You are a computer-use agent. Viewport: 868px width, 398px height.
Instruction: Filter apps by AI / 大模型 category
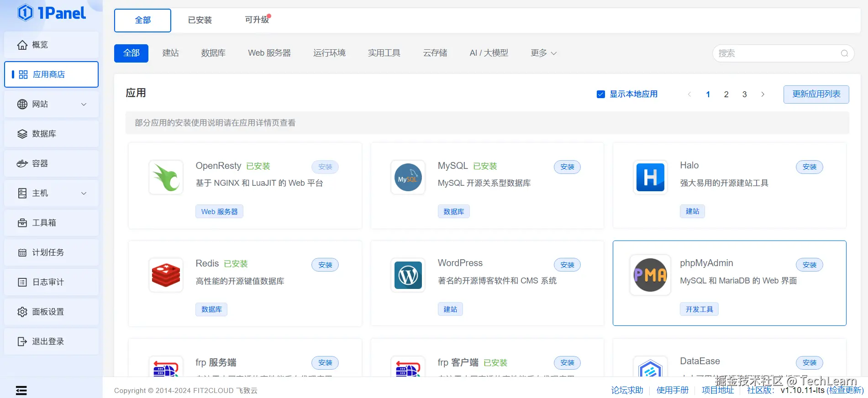[x=489, y=53]
